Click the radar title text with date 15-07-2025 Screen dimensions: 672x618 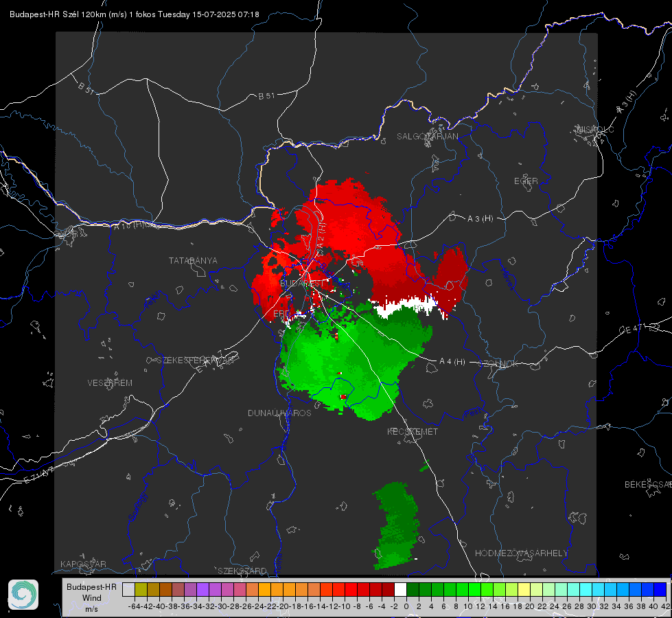coord(134,14)
